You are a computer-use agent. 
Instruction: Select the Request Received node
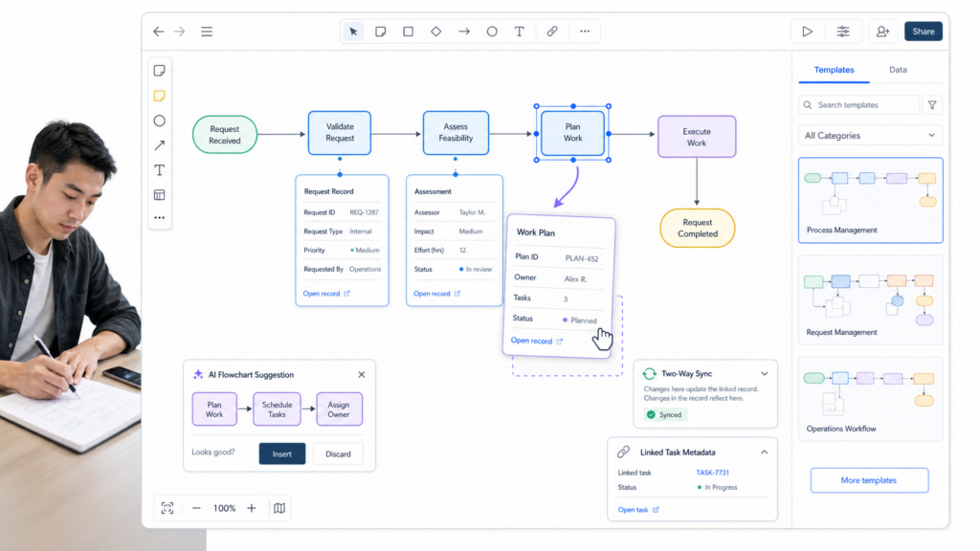click(x=224, y=134)
